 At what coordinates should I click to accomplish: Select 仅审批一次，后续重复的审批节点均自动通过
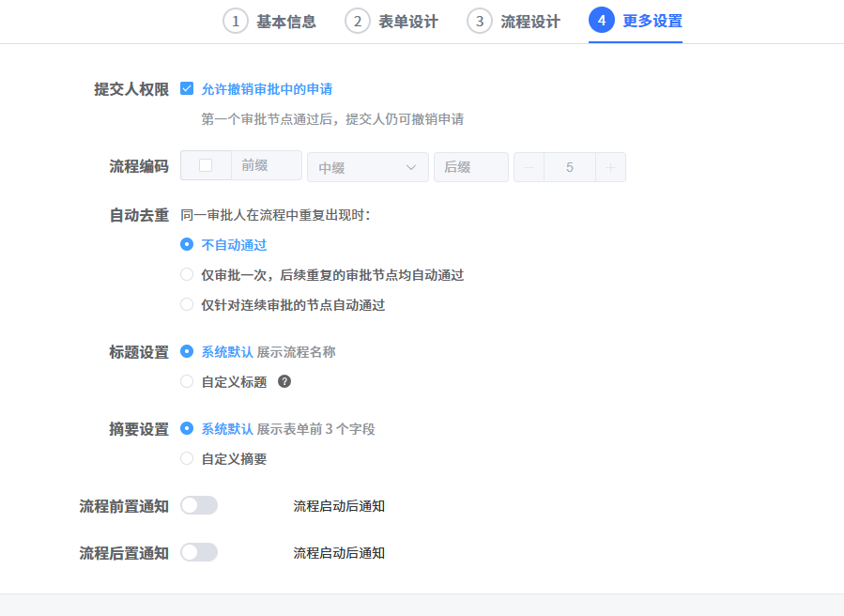coord(186,274)
